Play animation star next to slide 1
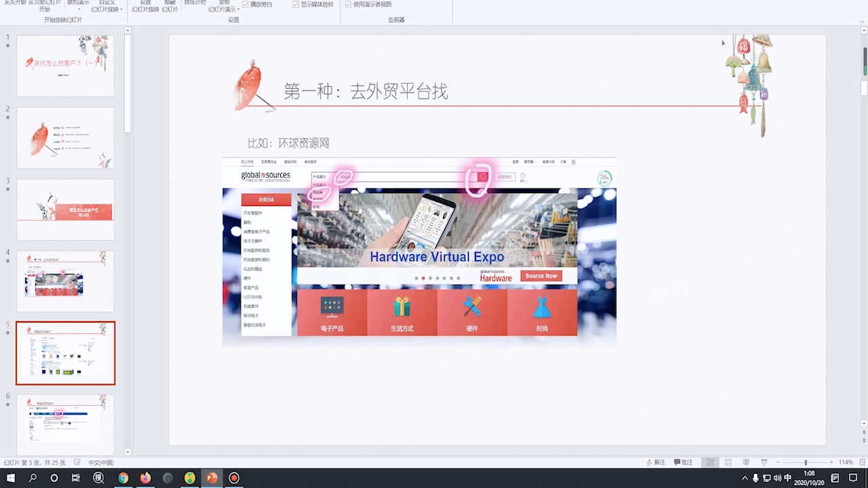 click(x=7, y=46)
